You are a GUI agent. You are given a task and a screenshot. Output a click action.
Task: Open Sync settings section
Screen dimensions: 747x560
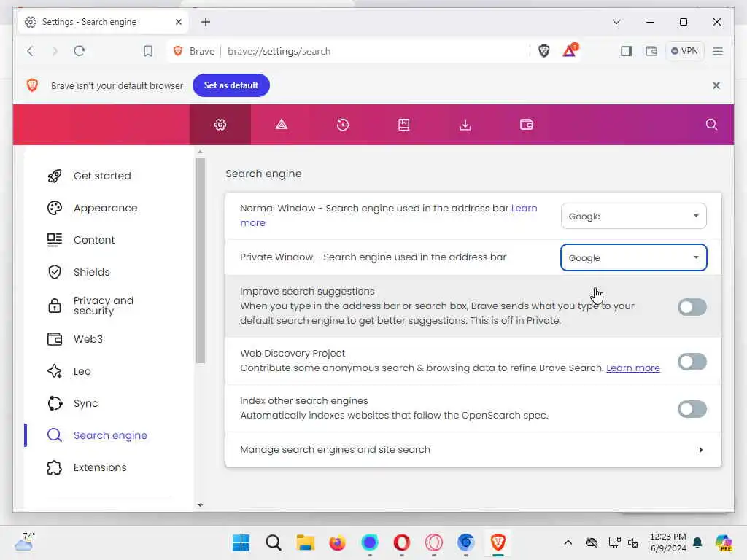(x=86, y=403)
